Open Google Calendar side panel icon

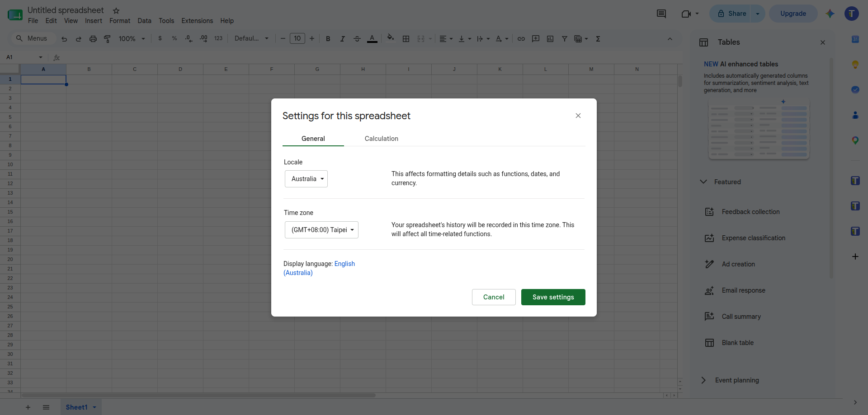[855, 39]
